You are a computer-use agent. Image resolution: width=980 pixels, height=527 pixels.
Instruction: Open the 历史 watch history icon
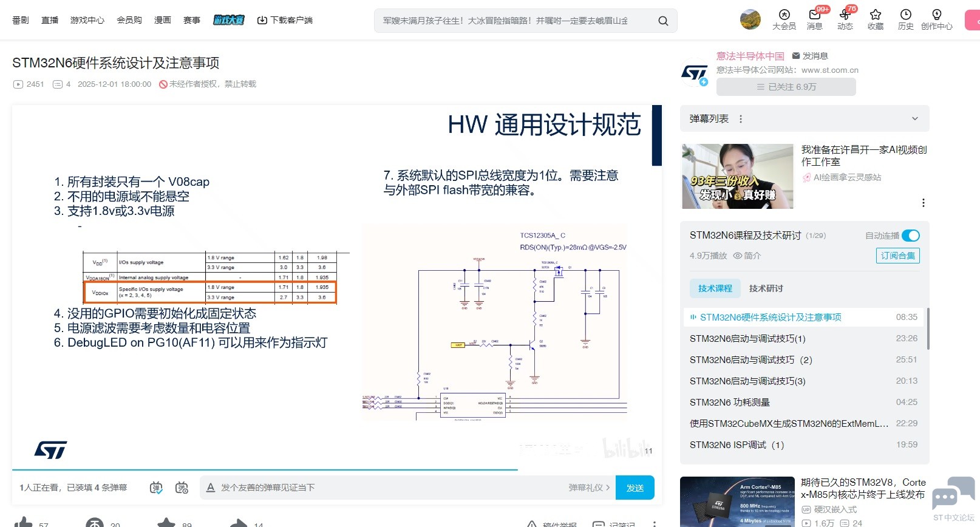coord(905,15)
